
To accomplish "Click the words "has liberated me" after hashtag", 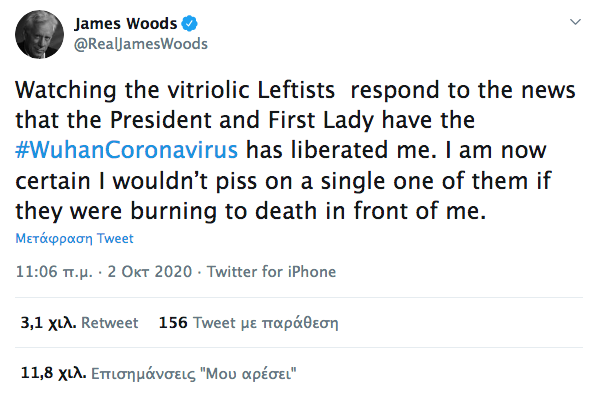I will click(341, 149).
